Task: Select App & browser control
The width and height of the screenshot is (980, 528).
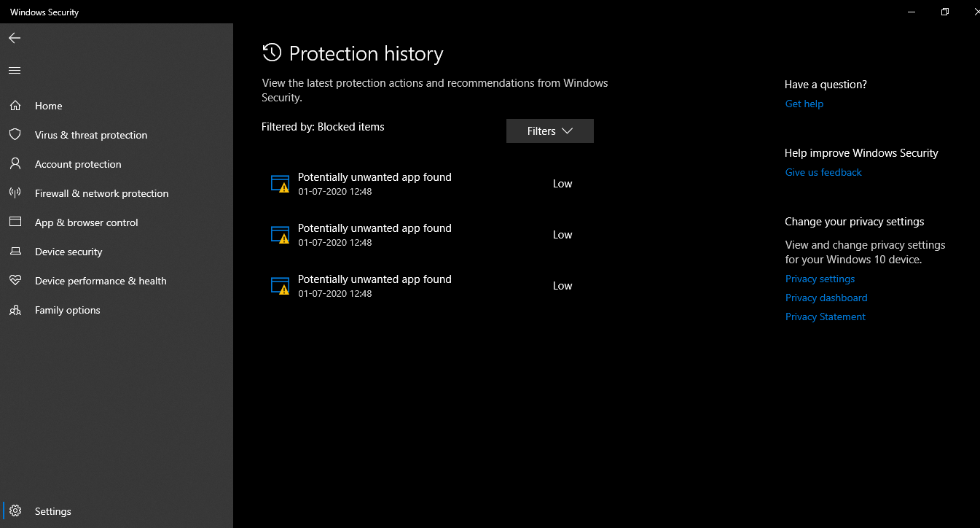Action: pyautogui.click(x=87, y=222)
